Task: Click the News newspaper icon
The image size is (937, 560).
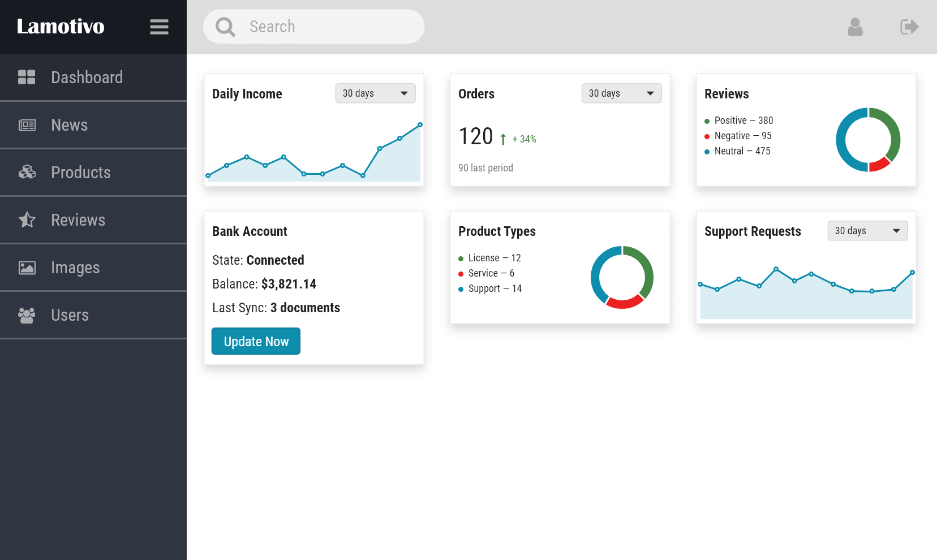Action: point(27,125)
